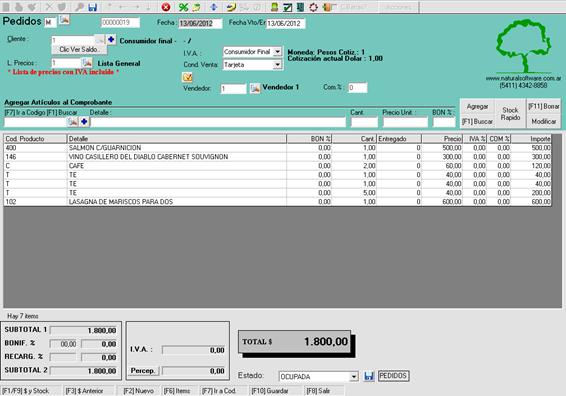Click the Com % input field
Image resolution: width=566 pixels, height=396 pixels.
[x=358, y=88]
